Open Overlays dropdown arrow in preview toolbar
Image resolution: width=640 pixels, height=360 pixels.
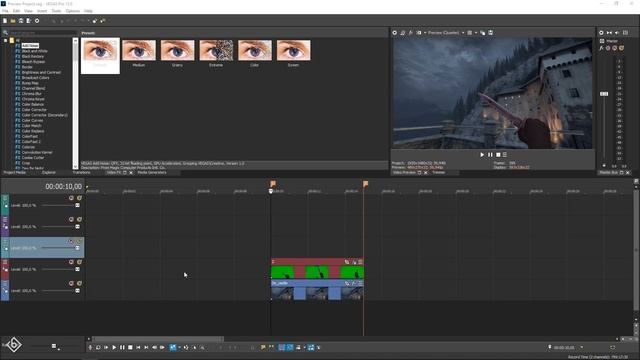click(x=476, y=33)
